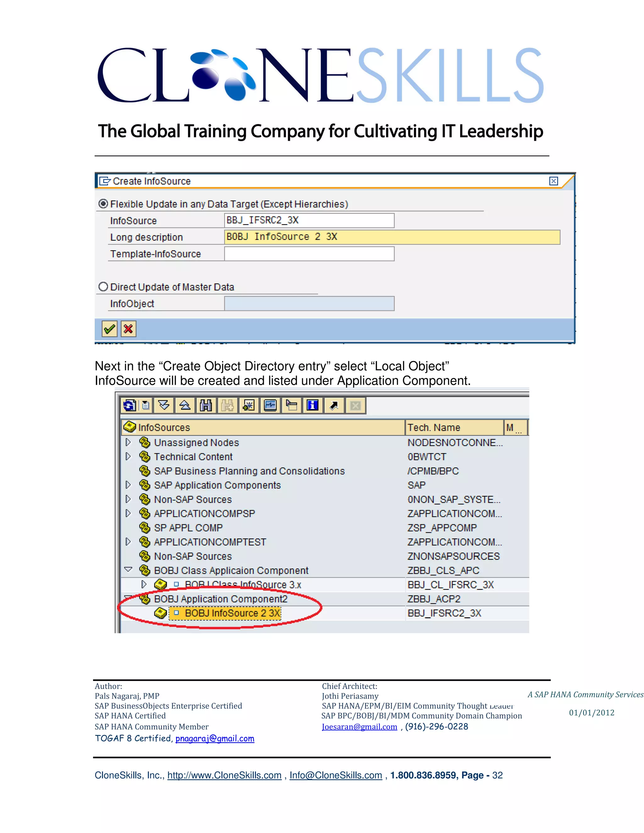Open the pnagaraj@gmail.com email link
The image size is (644, 833).
pos(215,738)
